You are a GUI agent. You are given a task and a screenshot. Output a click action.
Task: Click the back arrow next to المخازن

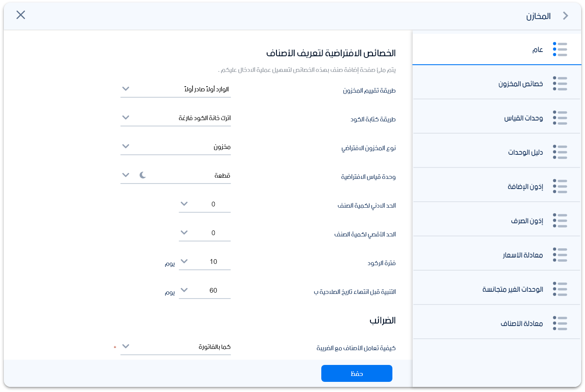pyautogui.click(x=566, y=16)
